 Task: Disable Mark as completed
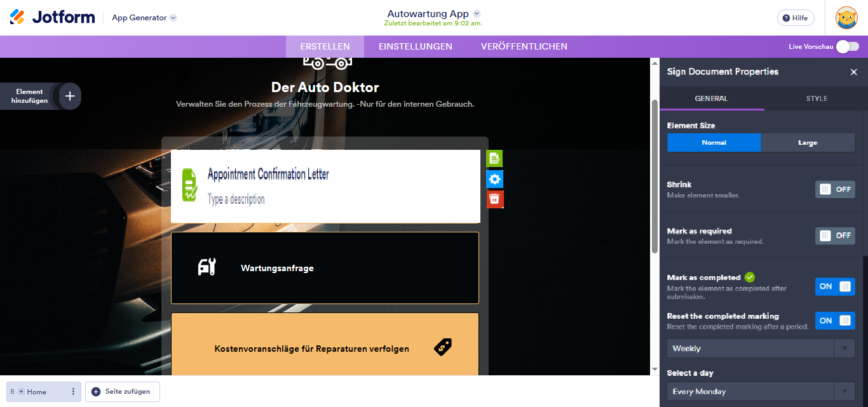click(x=834, y=286)
